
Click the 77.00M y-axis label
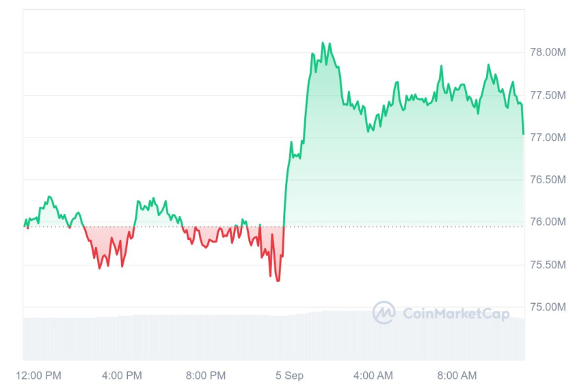click(x=548, y=137)
